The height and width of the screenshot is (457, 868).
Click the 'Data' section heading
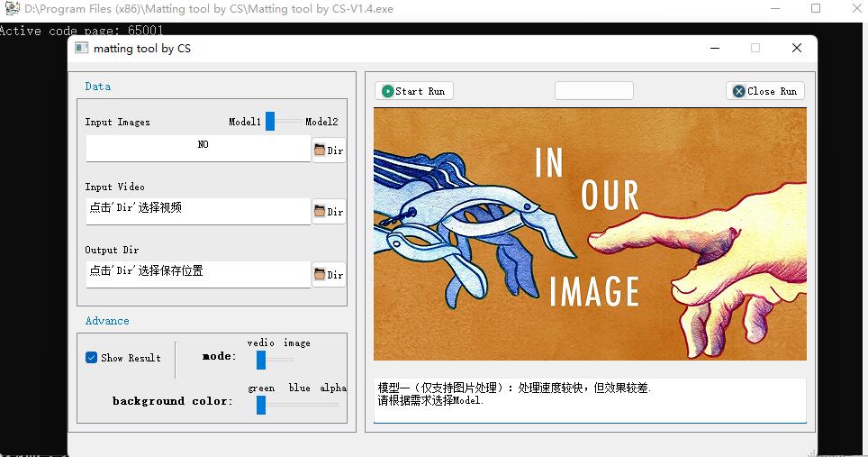[x=98, y=87]
